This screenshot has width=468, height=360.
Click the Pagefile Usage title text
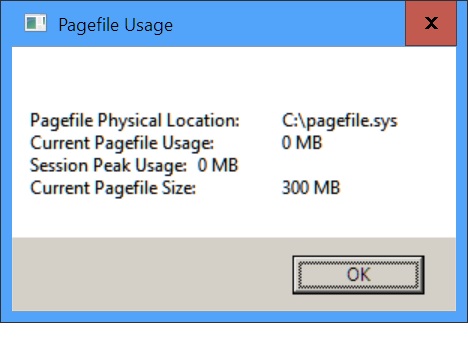116,25
